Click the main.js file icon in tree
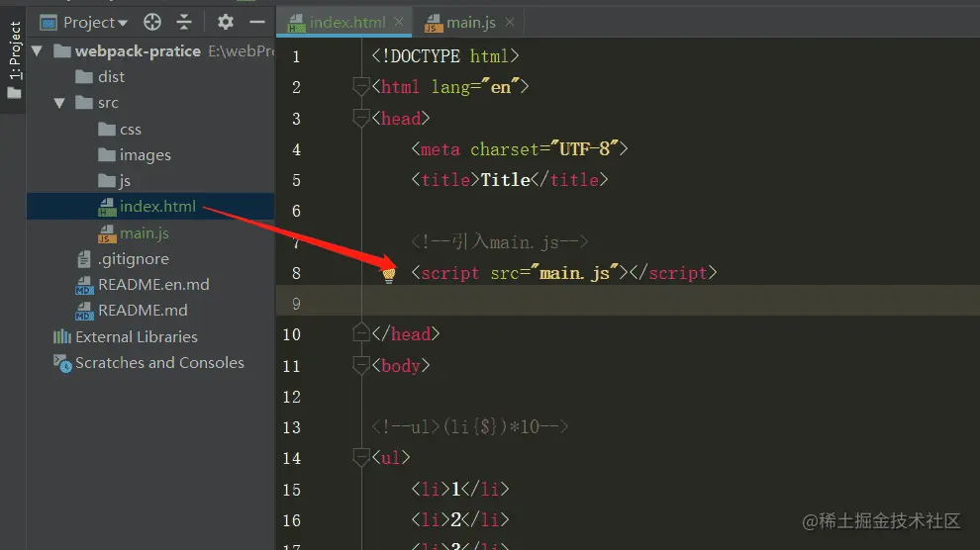 107,233
